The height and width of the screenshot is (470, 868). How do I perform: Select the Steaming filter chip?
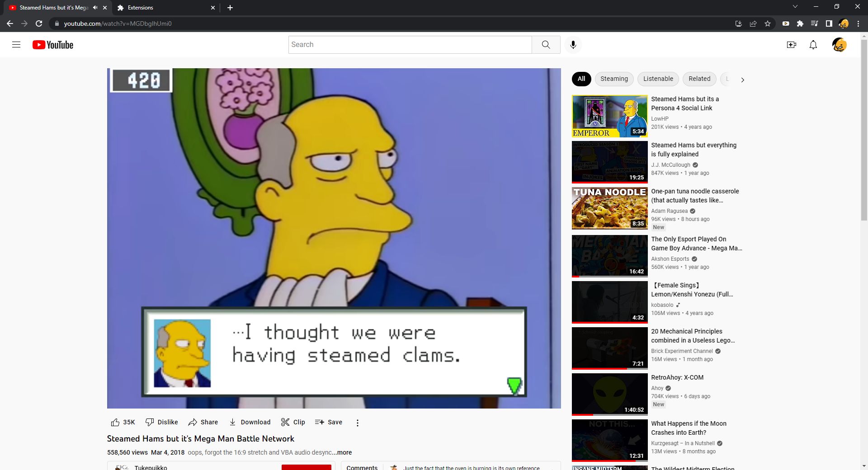coord(614,79)
